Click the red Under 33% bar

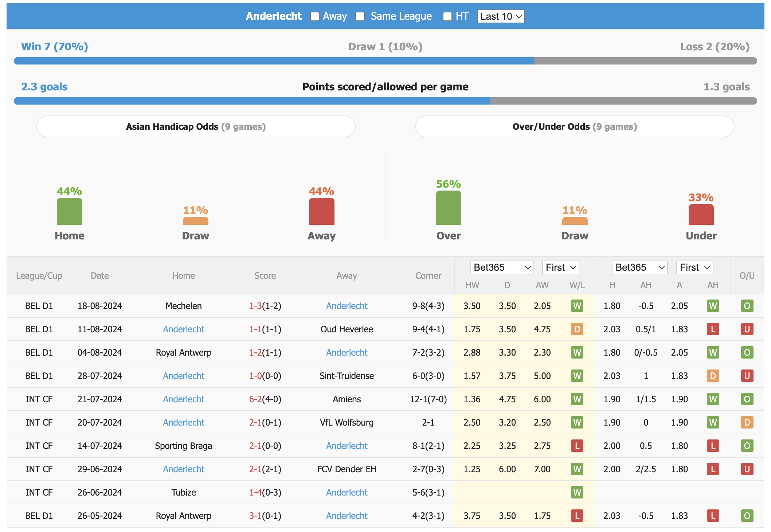coord(701,215)
